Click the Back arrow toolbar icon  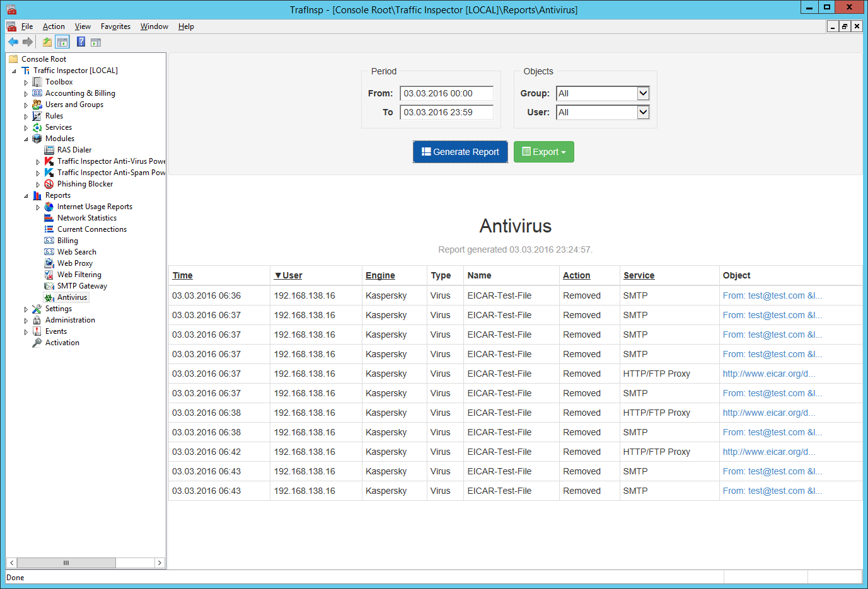[13, 42]
